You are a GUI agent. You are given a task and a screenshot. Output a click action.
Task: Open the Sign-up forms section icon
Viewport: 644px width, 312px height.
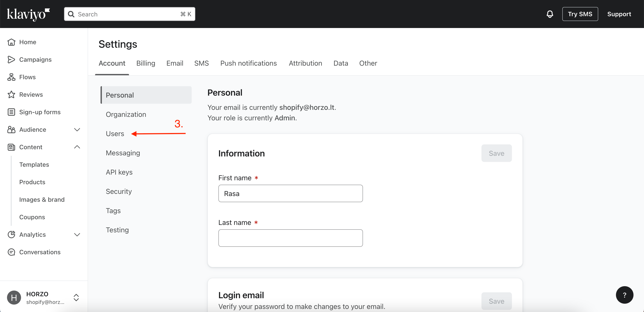click(11, 112)
